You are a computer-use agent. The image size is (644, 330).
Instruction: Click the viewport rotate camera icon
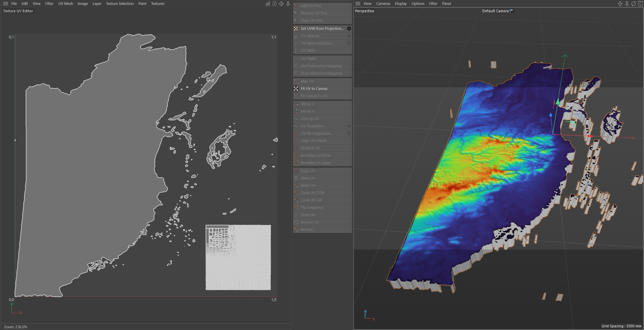click(x=633, y=4)
